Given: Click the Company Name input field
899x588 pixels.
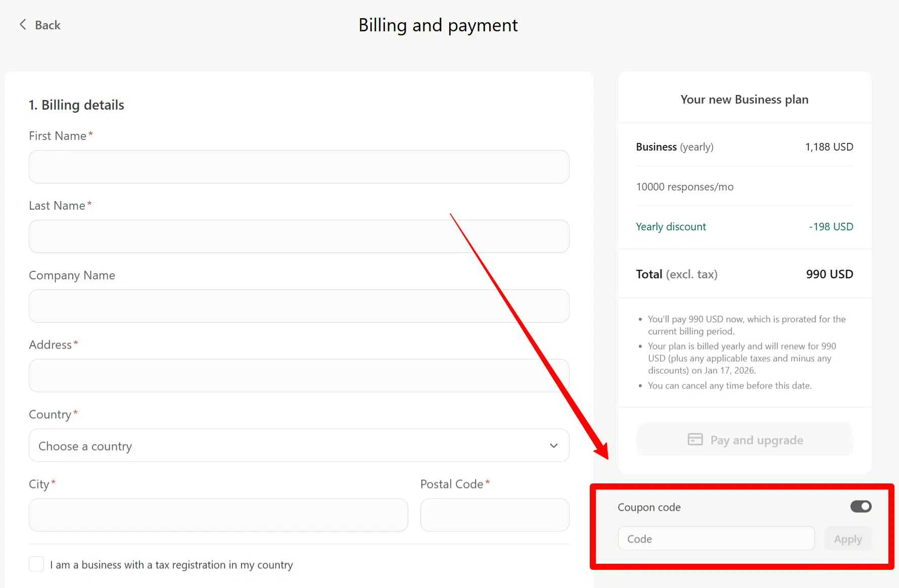Looking at the screenshot, I should pyautogui.click(x=299, y=306).
